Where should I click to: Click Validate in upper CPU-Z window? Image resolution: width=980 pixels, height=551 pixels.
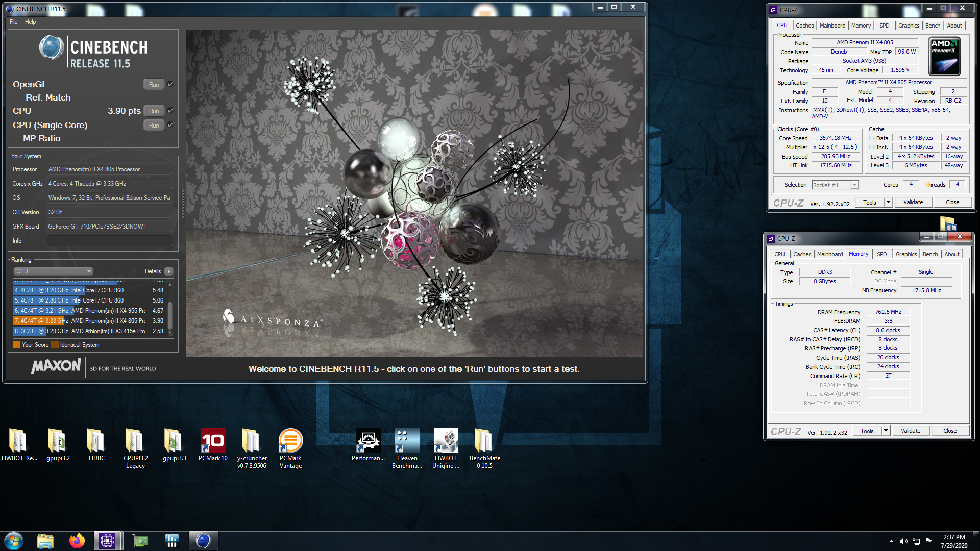tap(913, 202)
